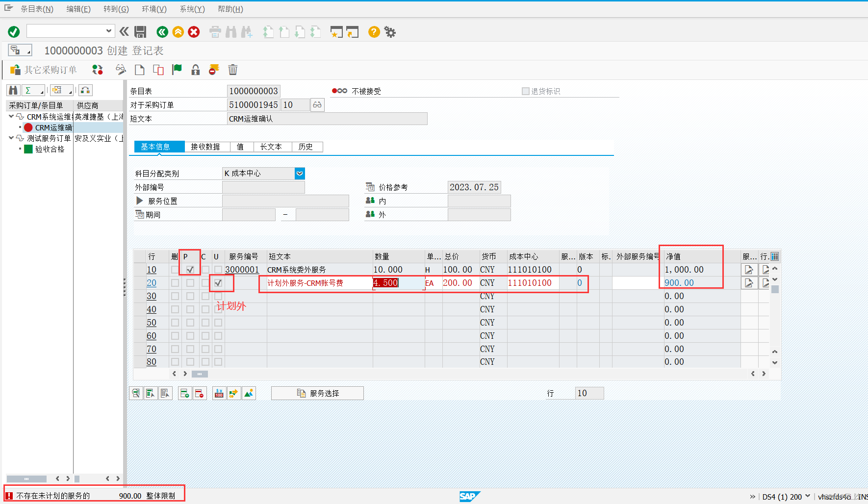This screenshot has height=504, width=868.
Task: Click the green flag accept icon
Action: pyautogui.click(x=177, y=70)
